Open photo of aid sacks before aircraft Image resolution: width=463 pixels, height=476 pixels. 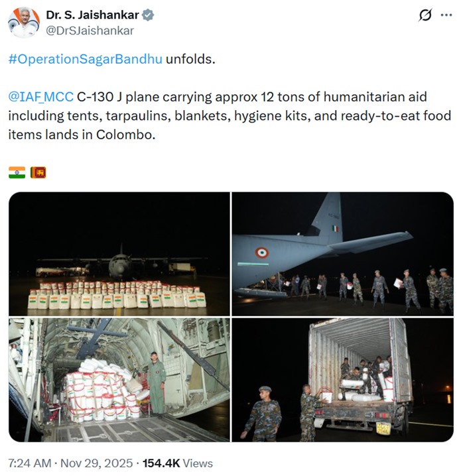tap(119, 254)
